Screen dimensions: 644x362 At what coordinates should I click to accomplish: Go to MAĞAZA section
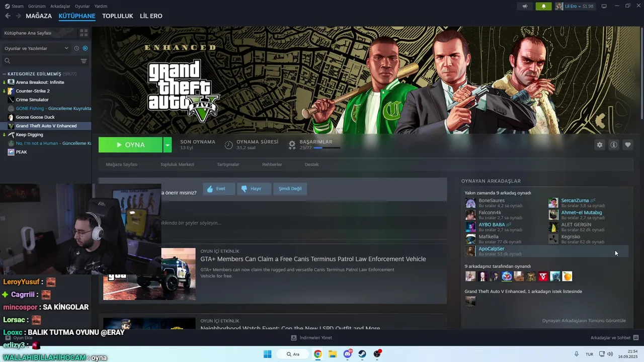click(x=39, y=16)
